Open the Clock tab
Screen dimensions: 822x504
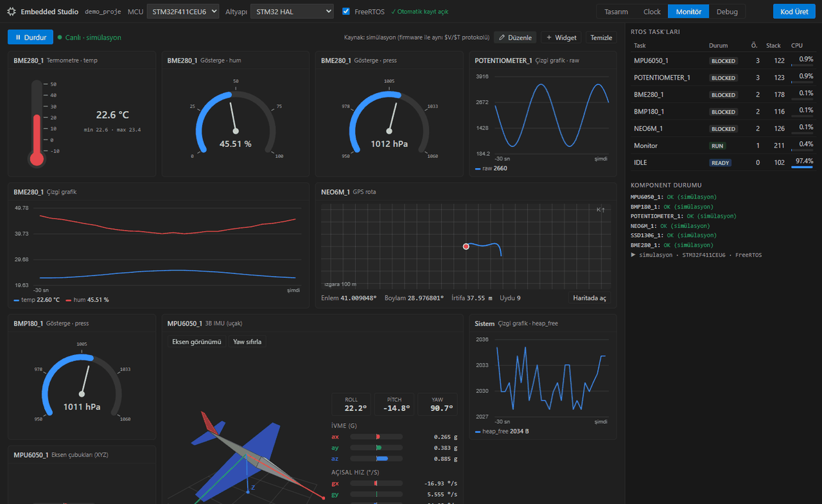(652, 12)
